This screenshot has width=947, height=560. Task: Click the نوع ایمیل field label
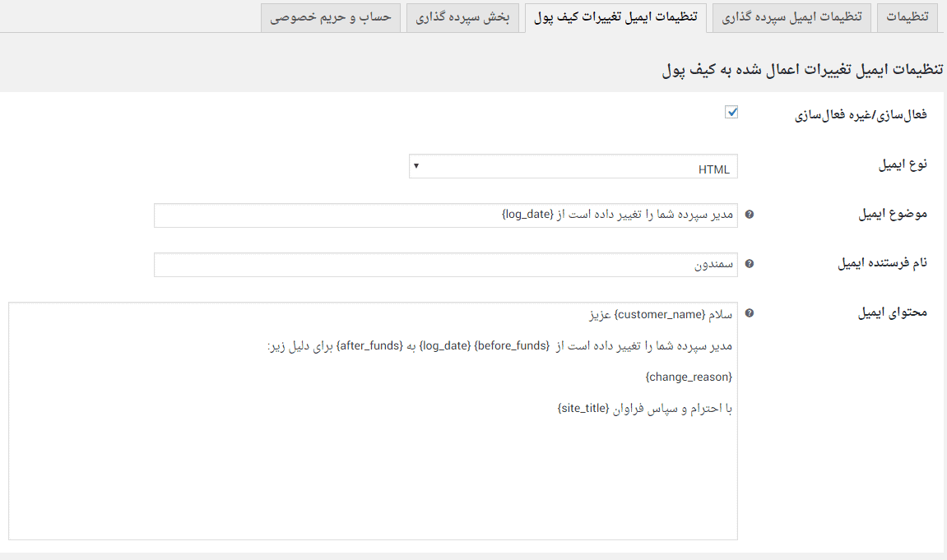[903, 164]
